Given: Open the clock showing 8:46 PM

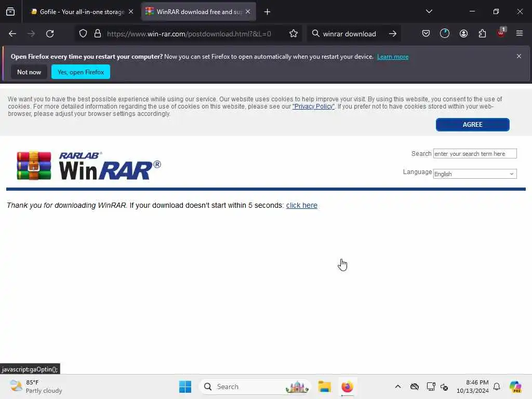Looking at the screenshot, I should click(473, 387).
